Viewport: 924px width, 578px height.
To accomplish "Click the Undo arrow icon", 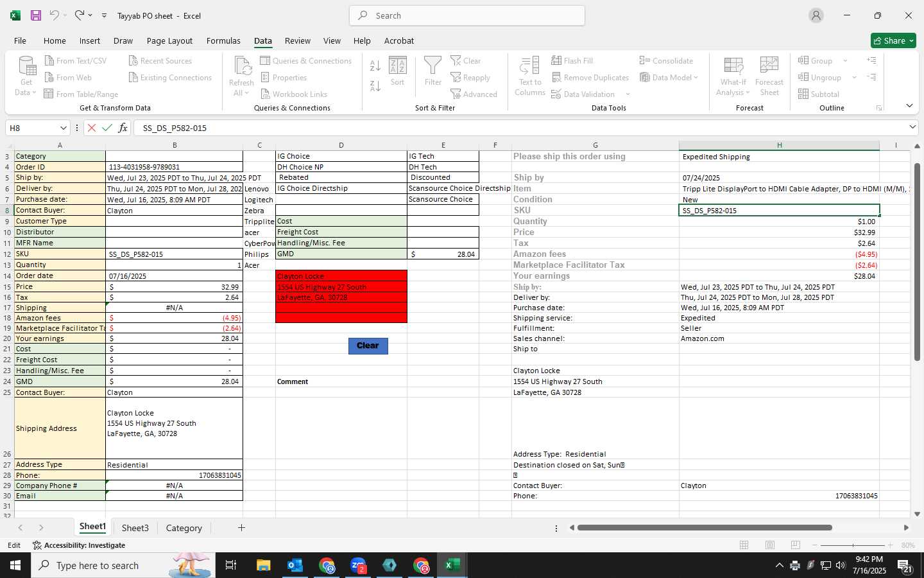I will click(x=55, y=15).
